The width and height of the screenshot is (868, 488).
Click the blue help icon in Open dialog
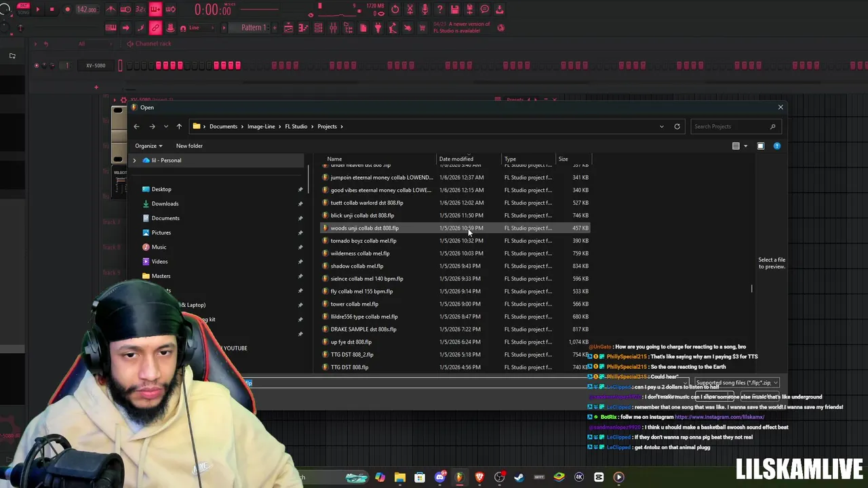777,146
